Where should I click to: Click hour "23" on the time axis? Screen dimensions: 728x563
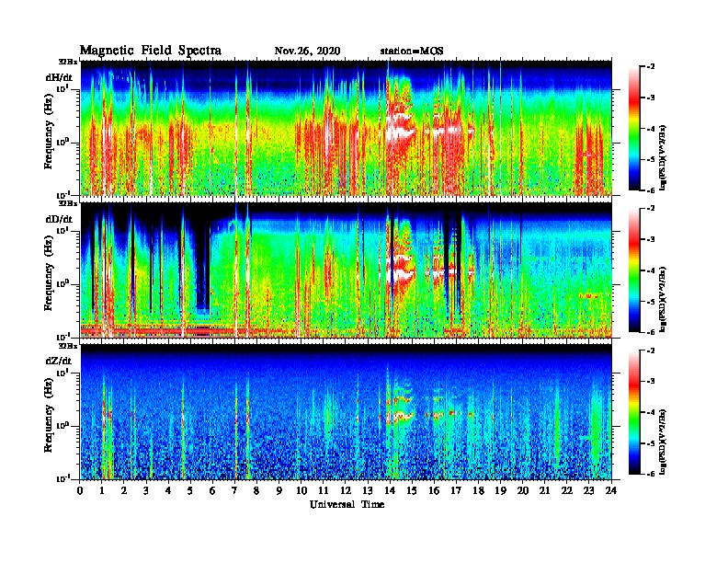point(588,490)
